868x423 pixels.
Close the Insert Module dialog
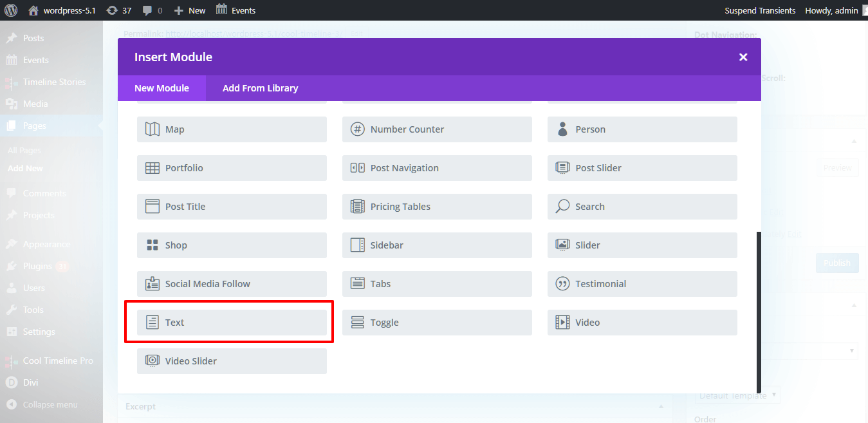[743, 57]
